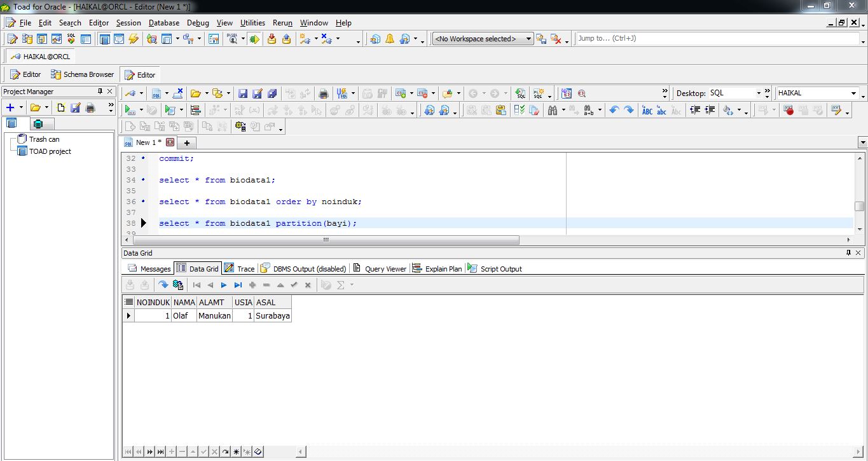
Task: Print the editor using the printer icon
Action: click(323, 93)
